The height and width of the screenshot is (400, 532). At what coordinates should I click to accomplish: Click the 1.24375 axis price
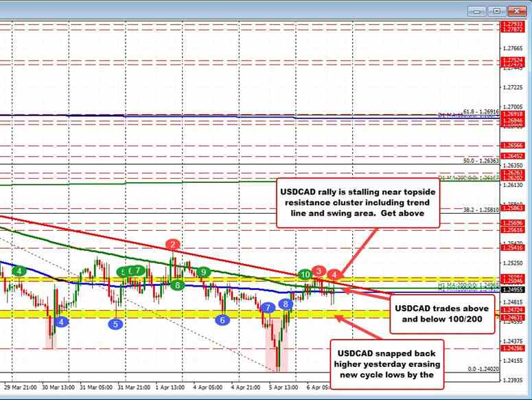click(512, 342)
